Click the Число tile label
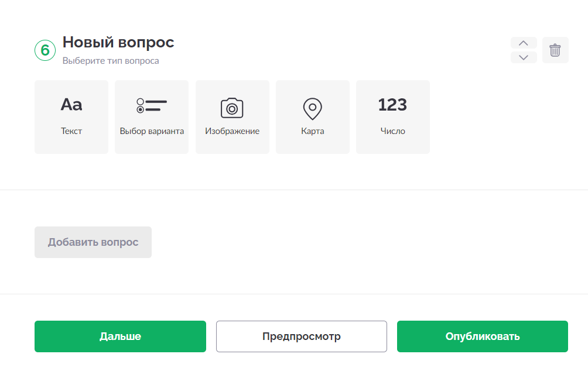 392,131
